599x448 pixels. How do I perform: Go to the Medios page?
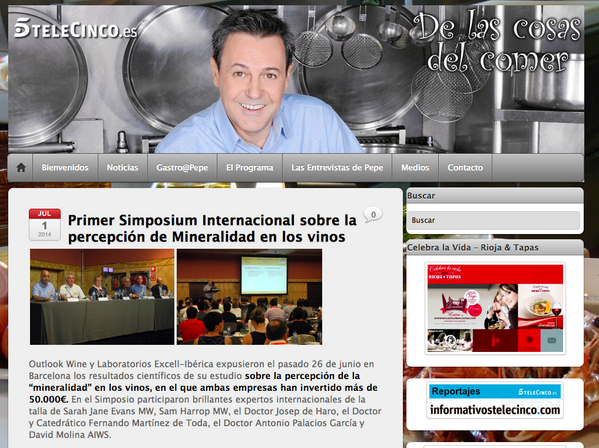pyautogui.click(x=415, y=168)
